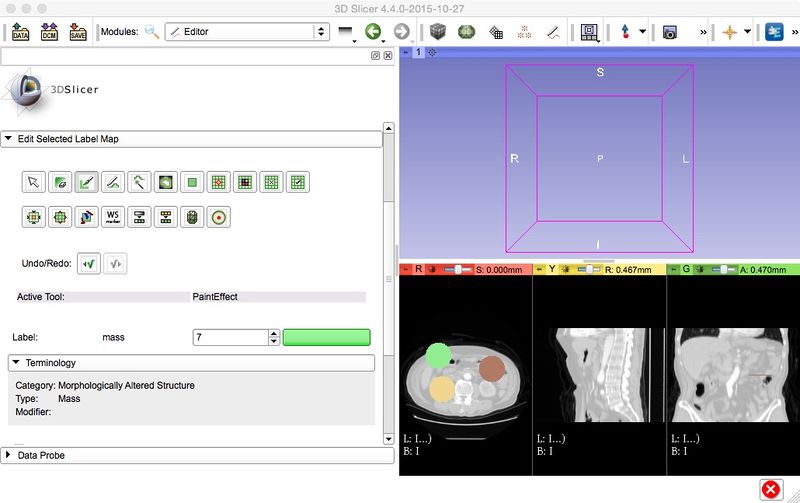Toggle the Red slice link icon

coord(433,269)
